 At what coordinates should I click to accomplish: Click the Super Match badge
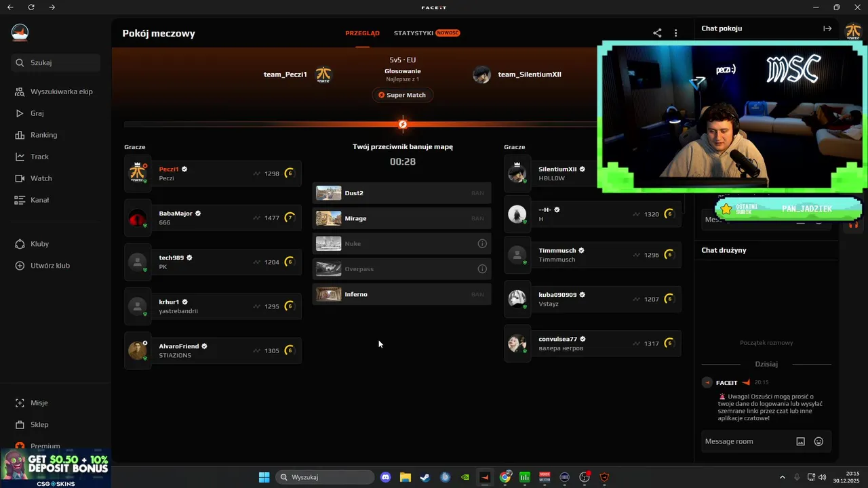pyautogui.click(x=402, y=95)
